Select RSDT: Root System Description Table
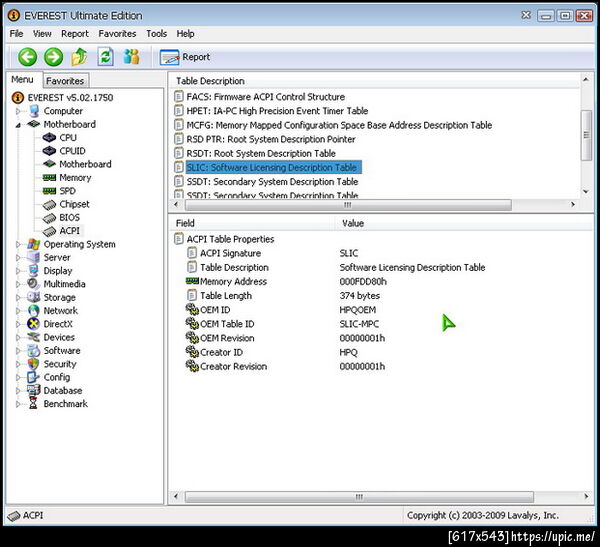Screen dimensions: 600x547 (261, 153)
